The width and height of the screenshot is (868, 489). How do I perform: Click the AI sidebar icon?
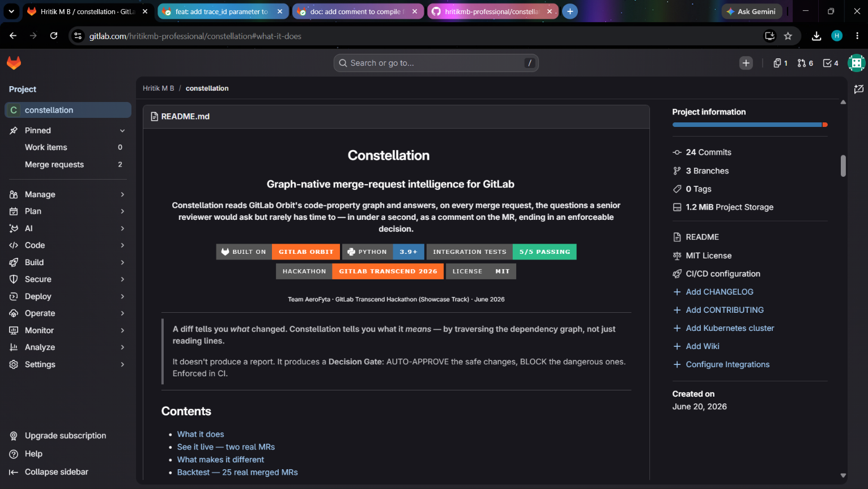(x=14, y=228)
